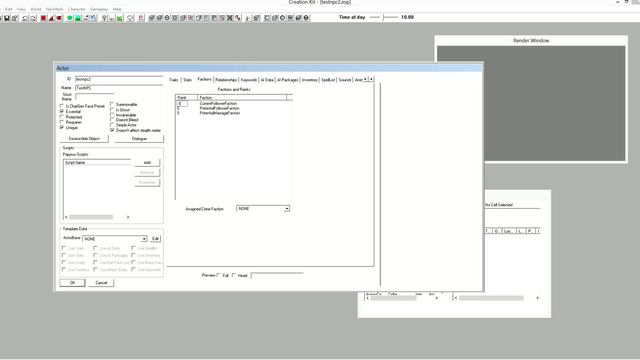Open the Help menu
The image size is (640, 360).
click(x=117, y=9)
